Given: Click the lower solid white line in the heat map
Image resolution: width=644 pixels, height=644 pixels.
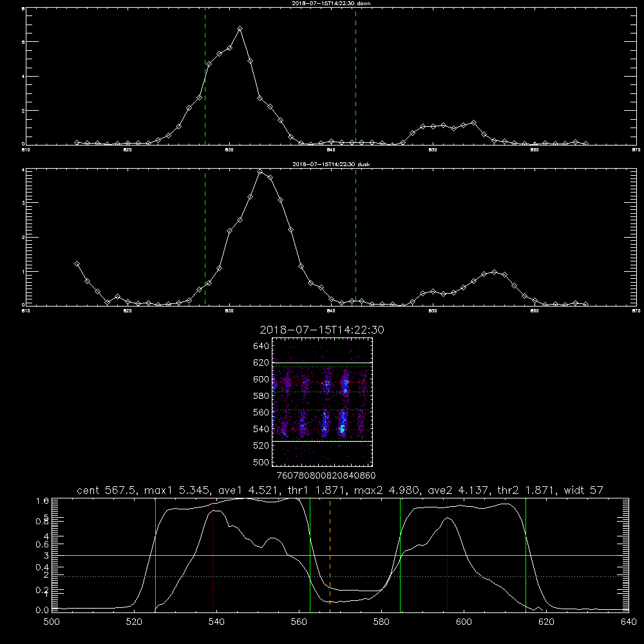Looking at the screenshot, I should pos(323,441).
